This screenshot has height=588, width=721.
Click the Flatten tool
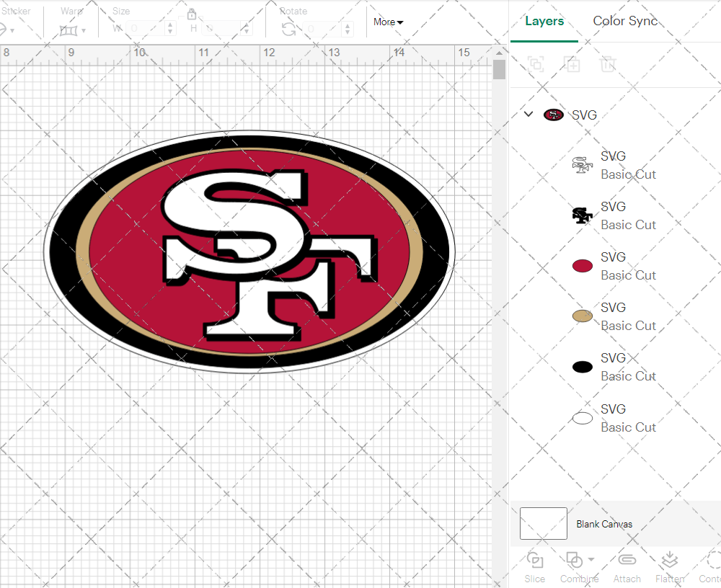tap(669, 566)
